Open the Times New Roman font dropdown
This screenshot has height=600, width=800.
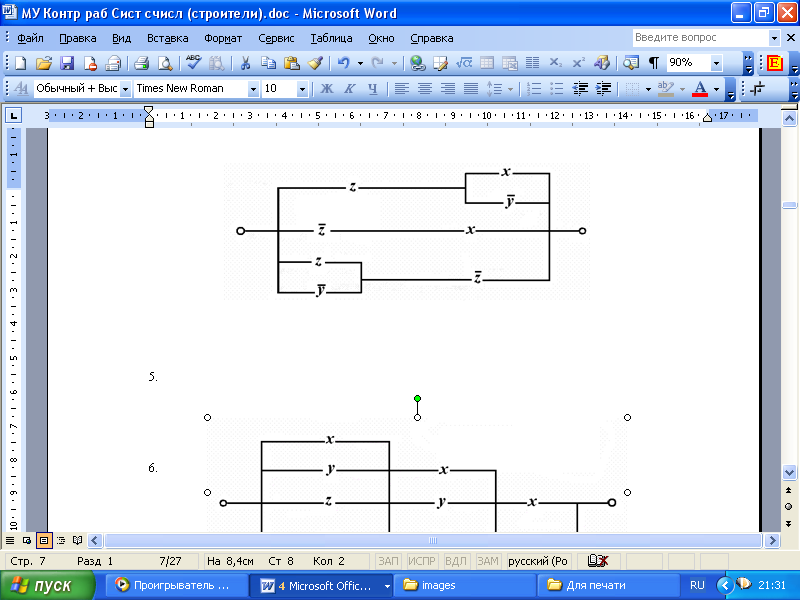(x=253, y=89)
